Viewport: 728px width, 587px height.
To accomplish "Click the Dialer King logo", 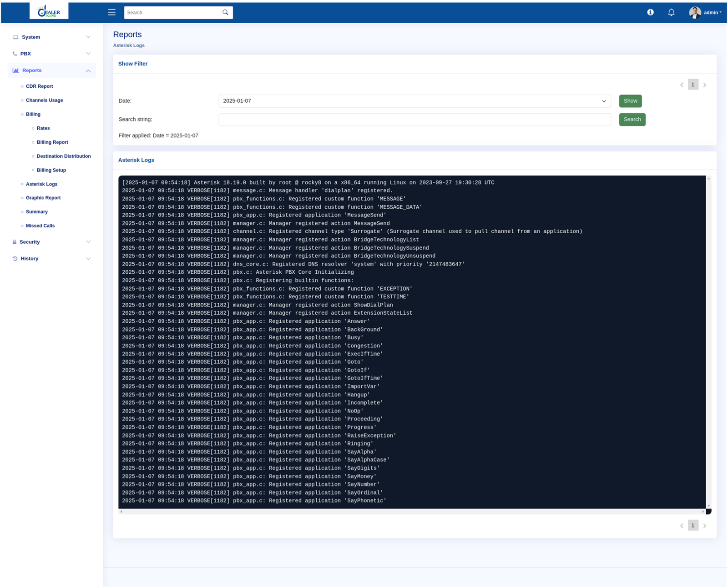I will pos(49,11).
